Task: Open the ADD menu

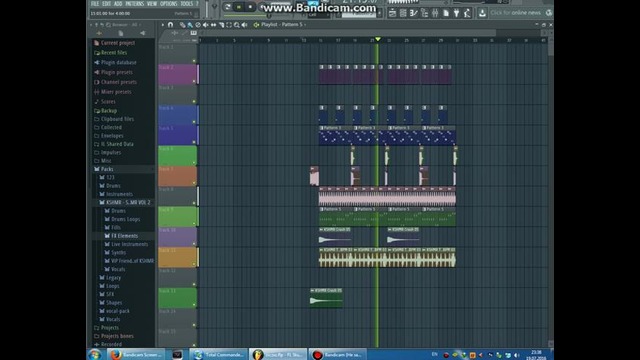Action: [118, 4]
